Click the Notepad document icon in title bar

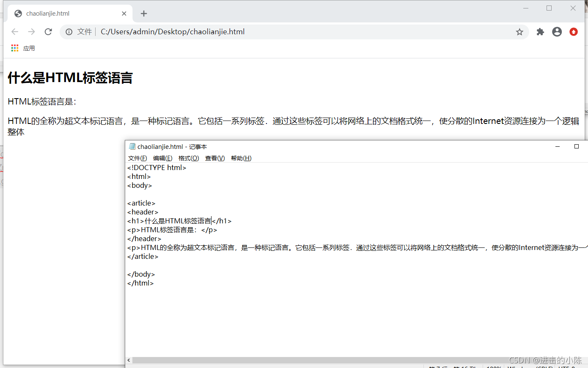pos(132,146)
